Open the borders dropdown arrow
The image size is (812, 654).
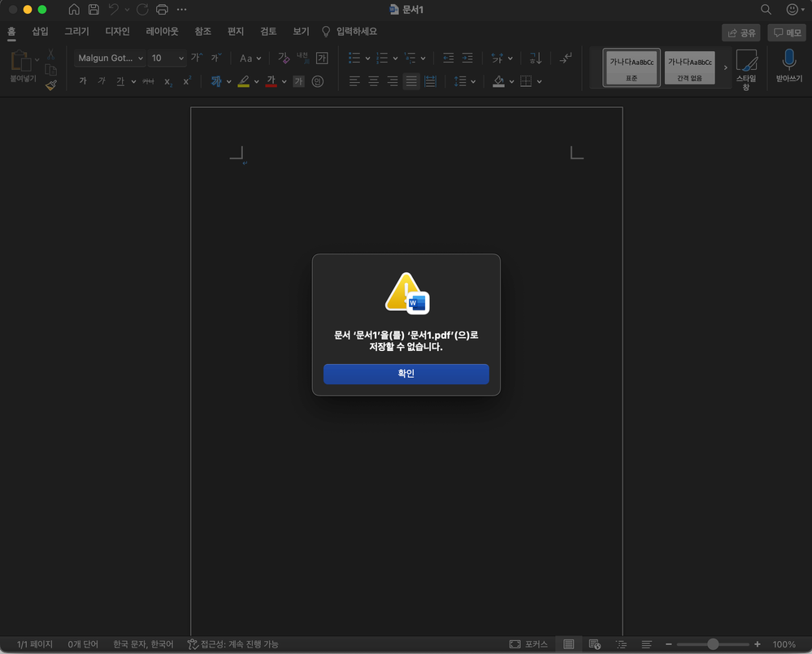tap(539, 82)
